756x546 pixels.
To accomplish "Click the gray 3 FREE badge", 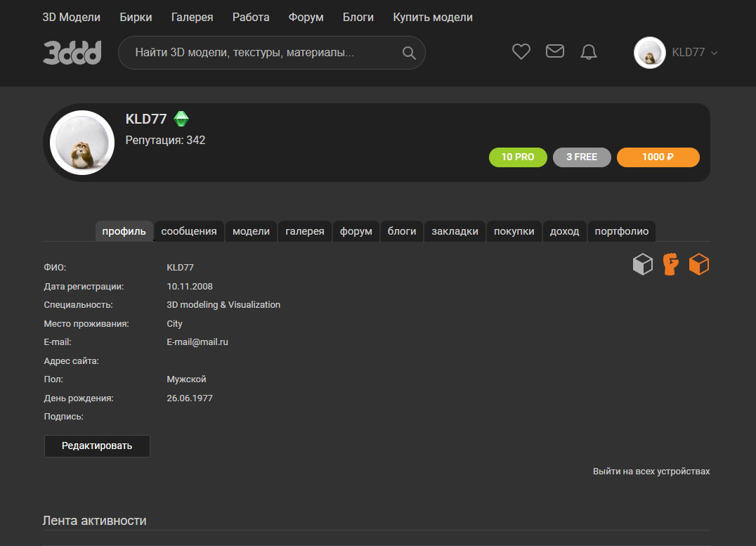I will (x=582, y=157).
